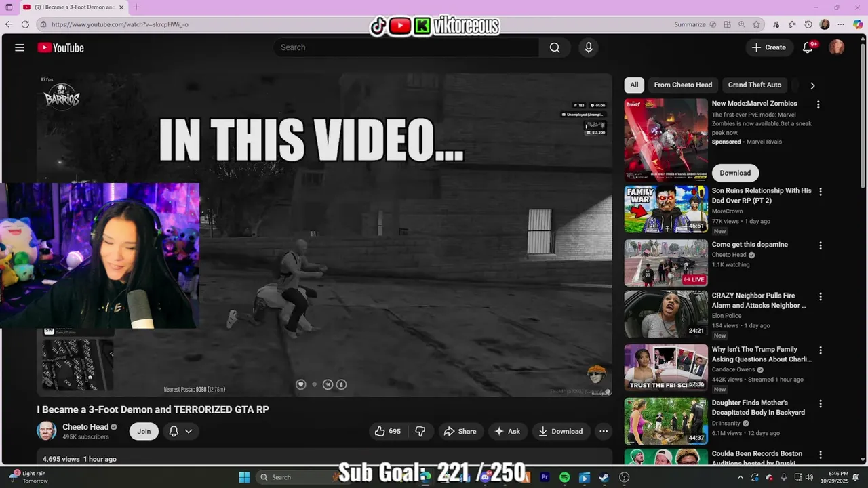868x488 pixels.
Task: Select the From Cheeto Head chip
Action: (x=683, y=85)
